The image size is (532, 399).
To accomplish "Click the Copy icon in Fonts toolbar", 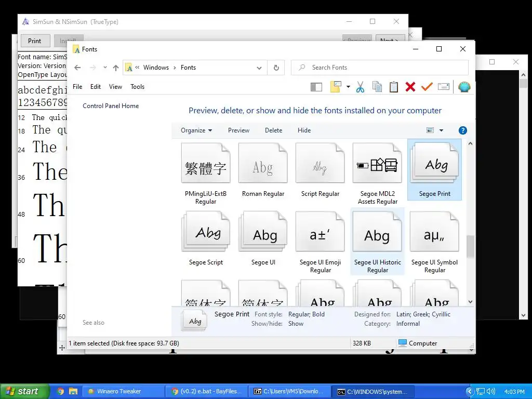I will pos(377,87).
